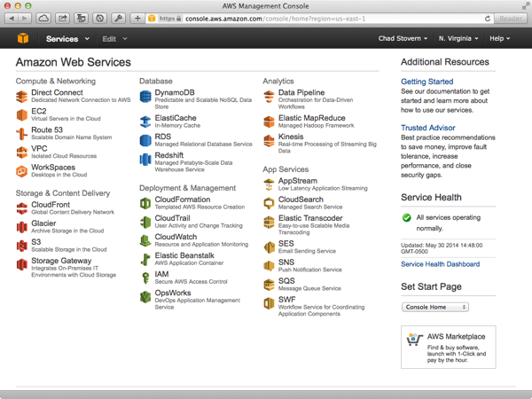Click the Share toolbar button
This screenshot has height=399, width=532.
tap(62, 19)
